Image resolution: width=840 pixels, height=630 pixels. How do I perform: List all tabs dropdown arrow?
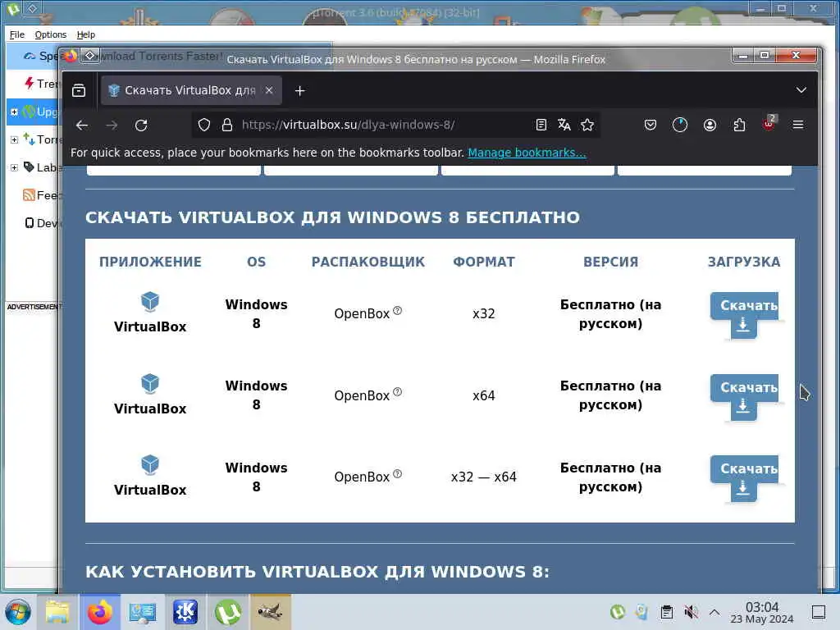click(x=801, y=90)
